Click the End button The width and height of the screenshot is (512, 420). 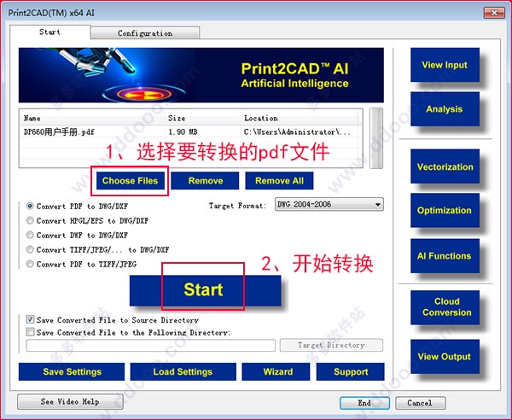coord(364,403)
